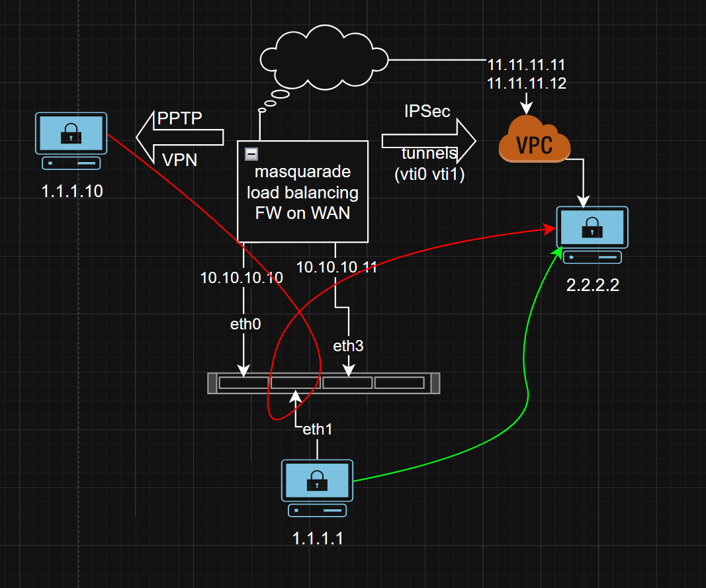Select the 11.11.11.11 address text

526,65
